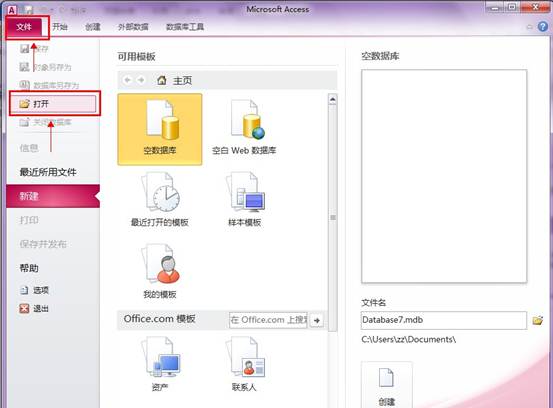
Task: Click the 数据库另存为 icon
Action: pyautogui.click(x=24, y=85)
